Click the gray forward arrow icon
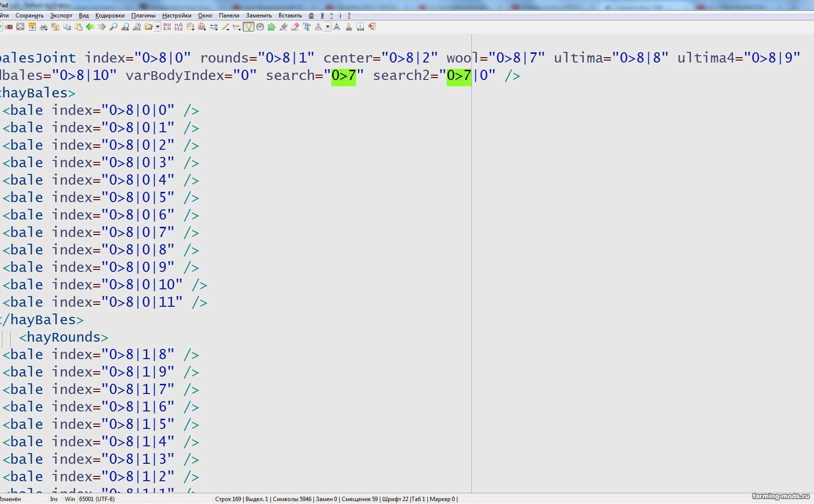The height and width of the screenshot is (504, 814). tap(102, 27)
